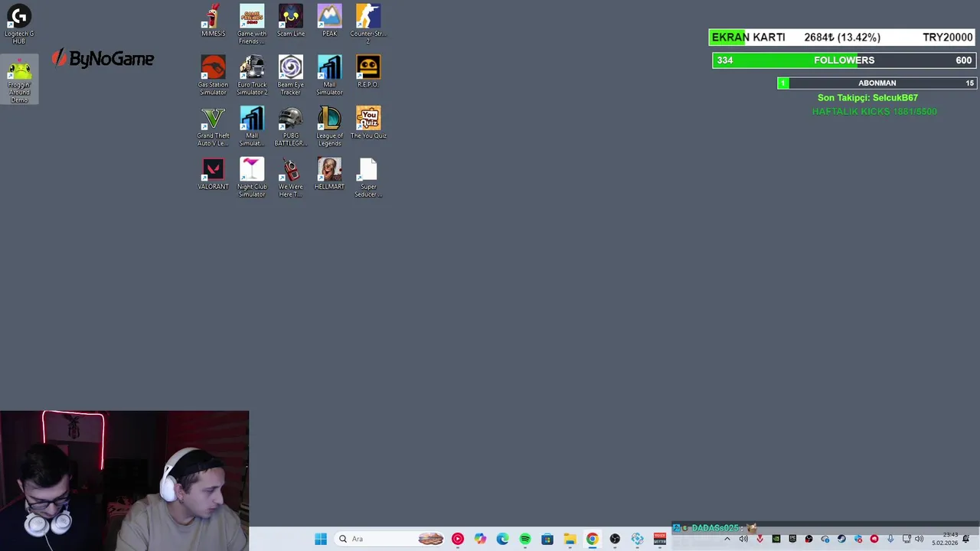Select the Game with Friends desktop icon
Viewport: 980px width, 551px height.
coord(252,24)
